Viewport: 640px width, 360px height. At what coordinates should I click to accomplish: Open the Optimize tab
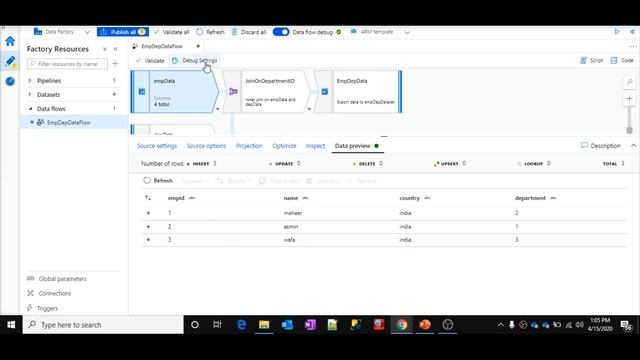pyautogui.click(x=284, y=146)
